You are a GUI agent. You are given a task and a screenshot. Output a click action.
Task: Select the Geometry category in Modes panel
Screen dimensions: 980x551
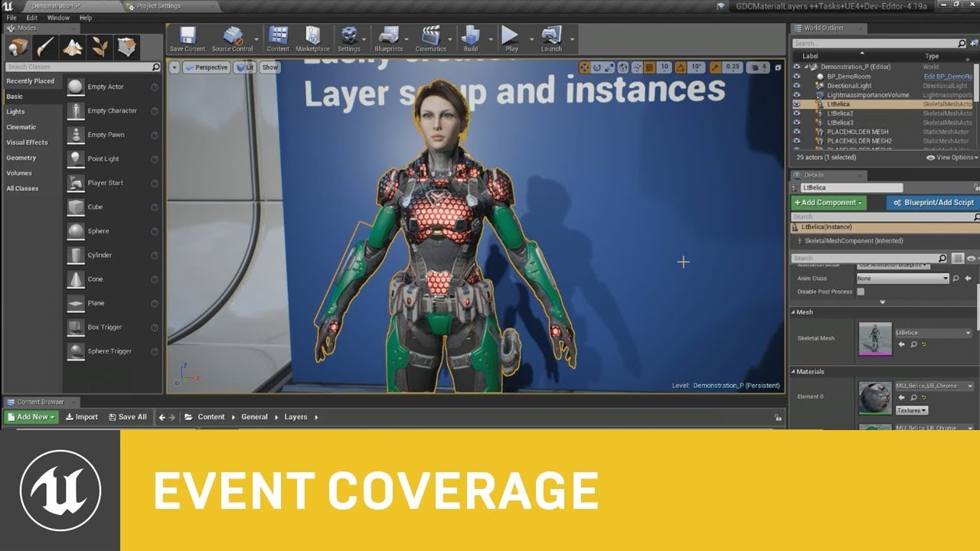click(21, 158)
